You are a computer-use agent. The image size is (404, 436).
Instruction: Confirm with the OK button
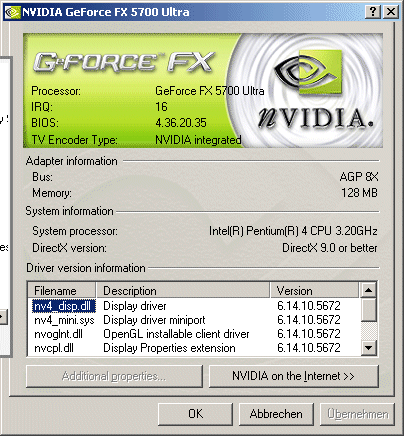click(195, 414)
